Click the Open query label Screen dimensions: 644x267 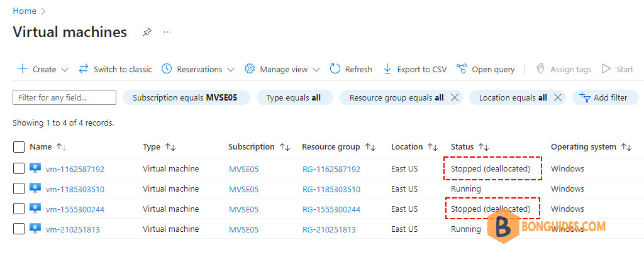click(493, 69)
